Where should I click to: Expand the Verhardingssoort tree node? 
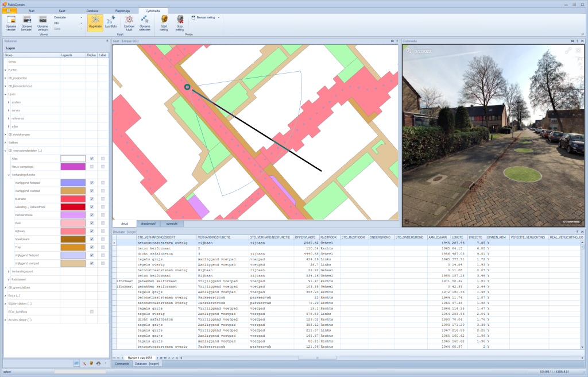pos(9,271)
